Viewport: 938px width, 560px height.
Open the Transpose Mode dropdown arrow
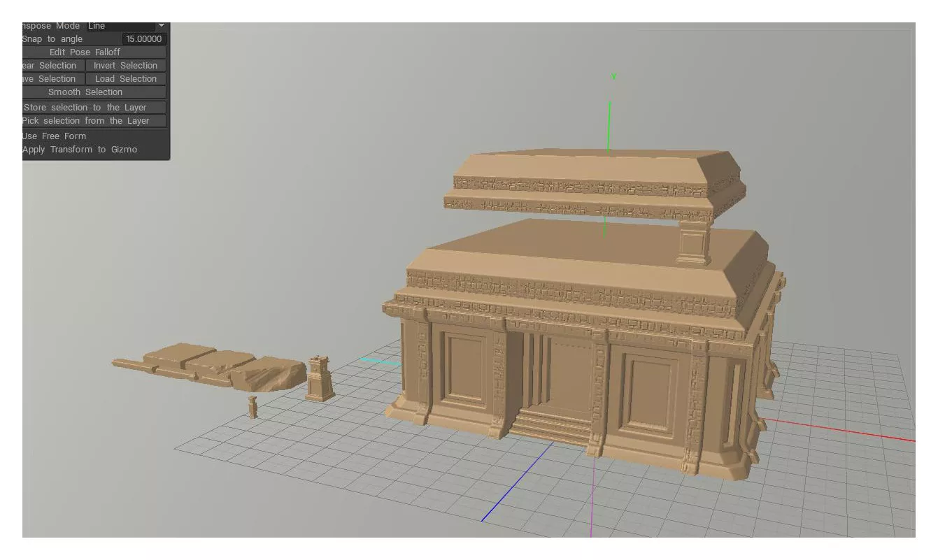pos(162,26)
